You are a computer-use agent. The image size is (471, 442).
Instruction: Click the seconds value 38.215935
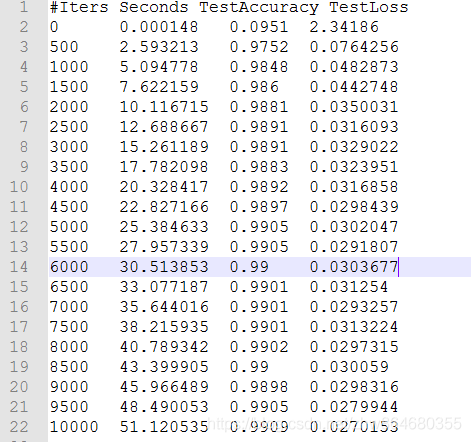[x=164, y=327]
